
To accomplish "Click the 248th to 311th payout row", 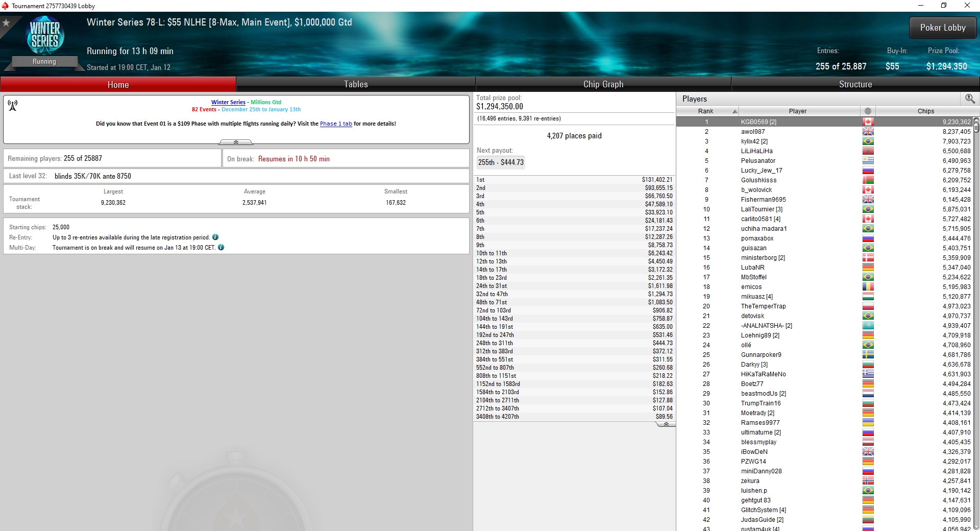I will 574,343.
